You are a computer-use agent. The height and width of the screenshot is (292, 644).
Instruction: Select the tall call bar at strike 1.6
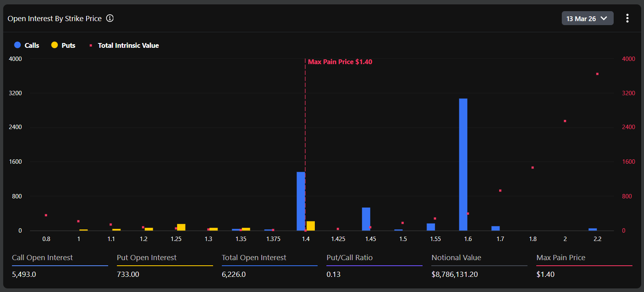tap(463, 165)
